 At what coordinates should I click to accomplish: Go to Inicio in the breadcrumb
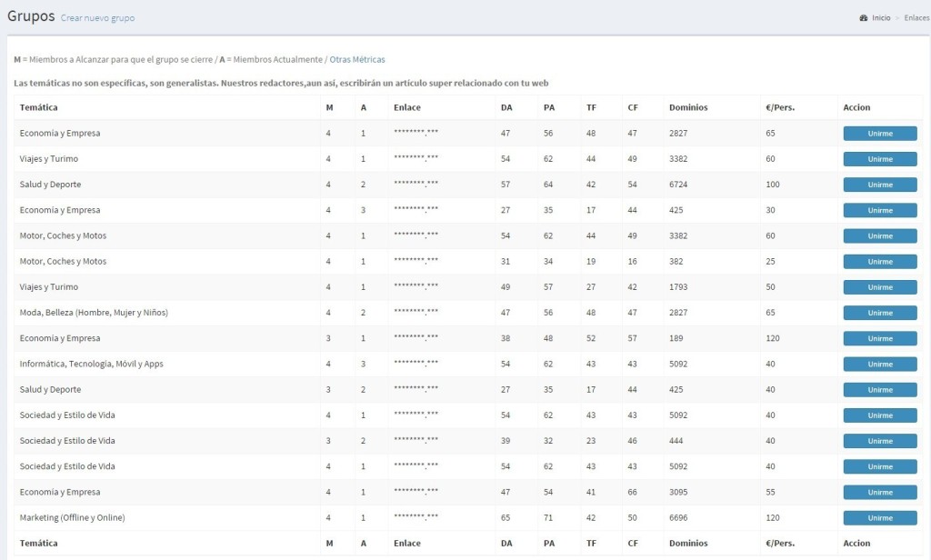(881, 18)
